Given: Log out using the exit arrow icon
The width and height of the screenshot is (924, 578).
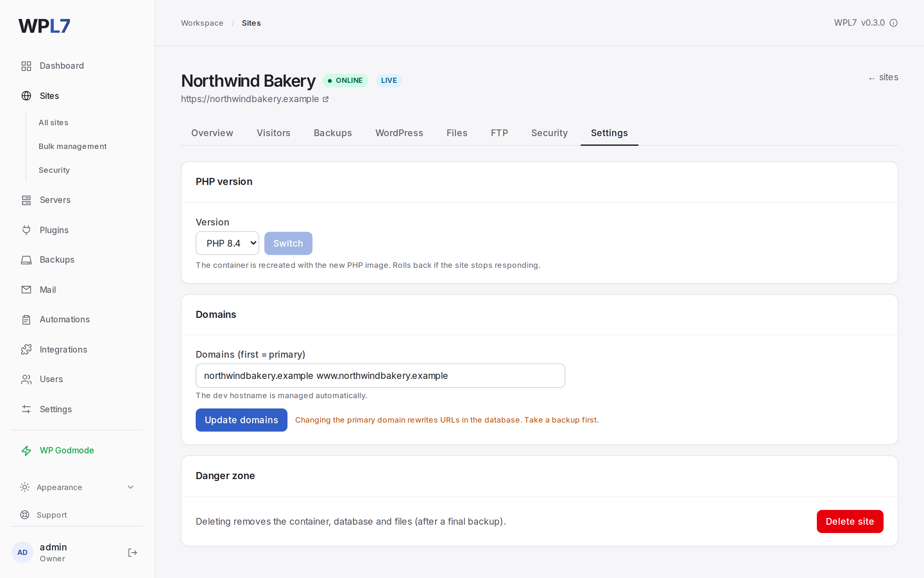Looking at the screenshot, I should coord(132,553).
